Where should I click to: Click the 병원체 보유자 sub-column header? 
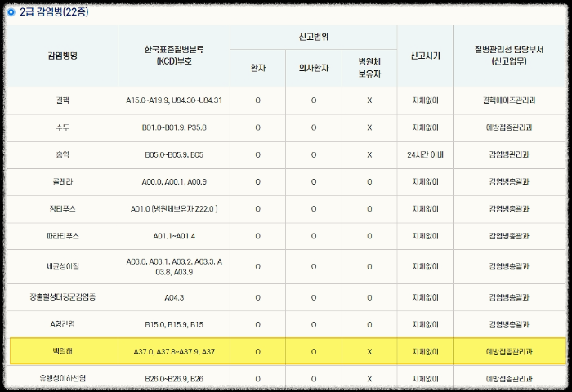point(369,68)
